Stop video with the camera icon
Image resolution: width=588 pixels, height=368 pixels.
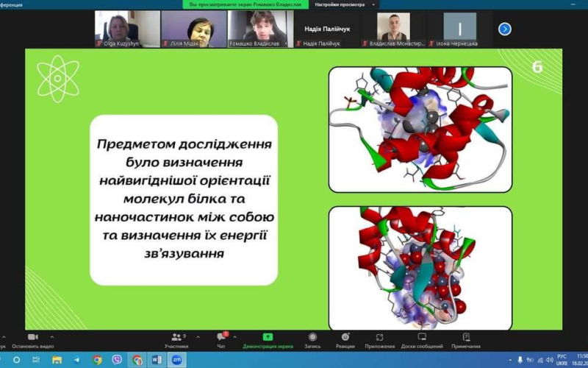33,340
